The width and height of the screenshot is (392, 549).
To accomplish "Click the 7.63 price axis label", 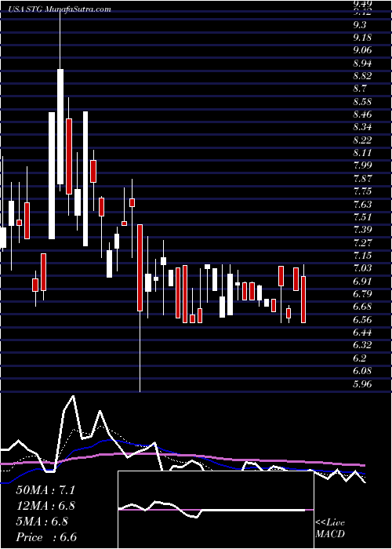I will click(362, 204).
